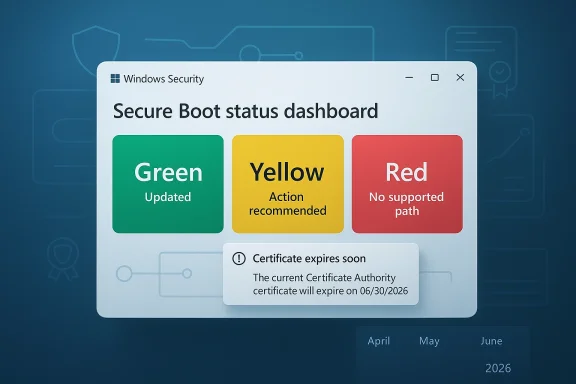Close the Windows Security window
The width and height of the screenshot is (576, 384).
coord(460,78)
